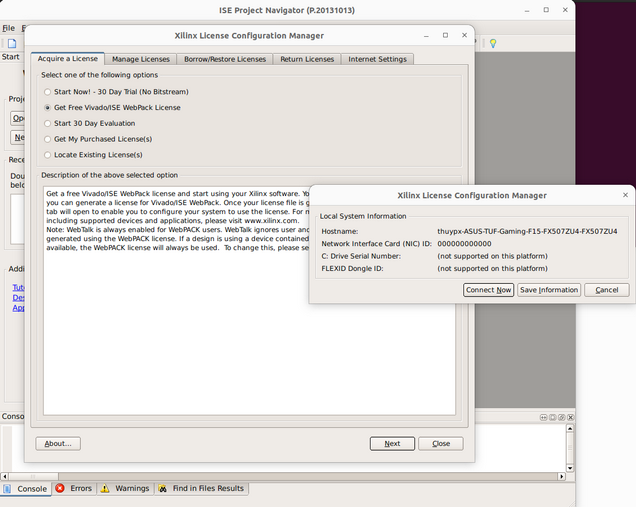The image size is (636, 507).
Task: Switch to the Console tab
Action: point(26,489)
